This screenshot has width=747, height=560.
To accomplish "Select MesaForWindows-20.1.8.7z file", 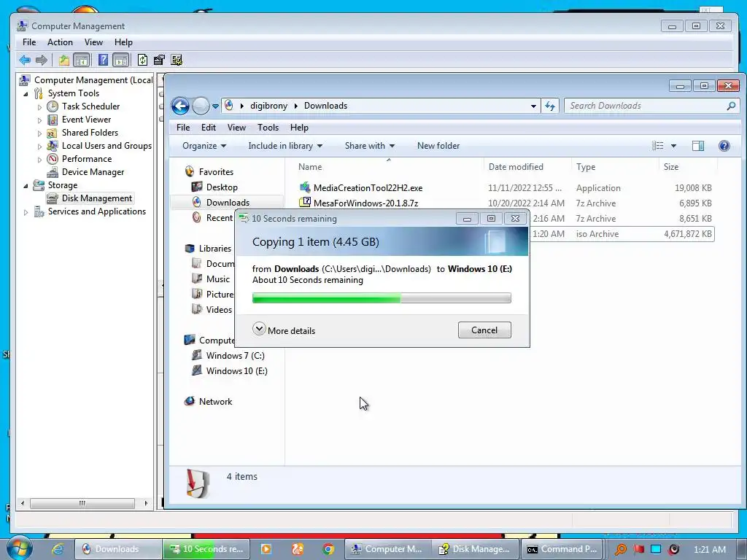I will click(x=359, y=203).
